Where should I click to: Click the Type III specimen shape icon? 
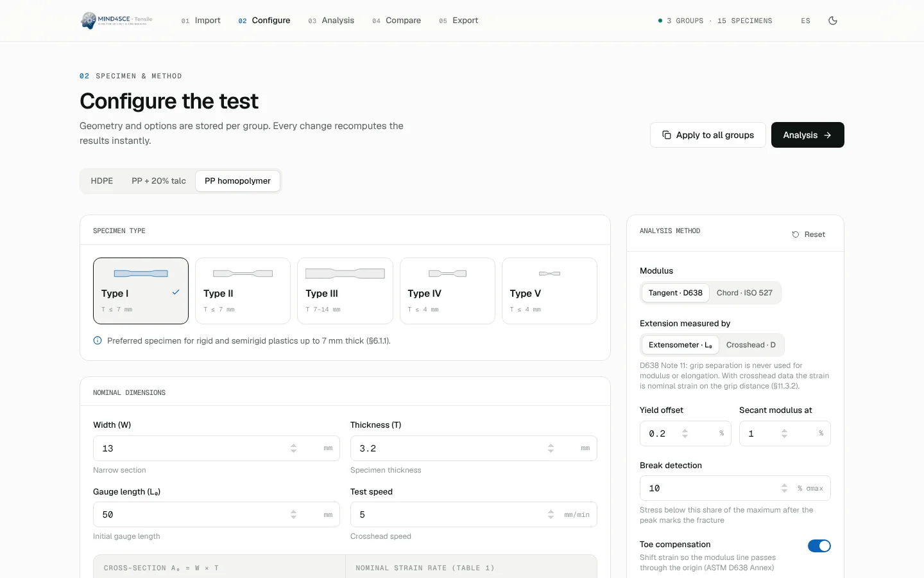tap(345, 274)
